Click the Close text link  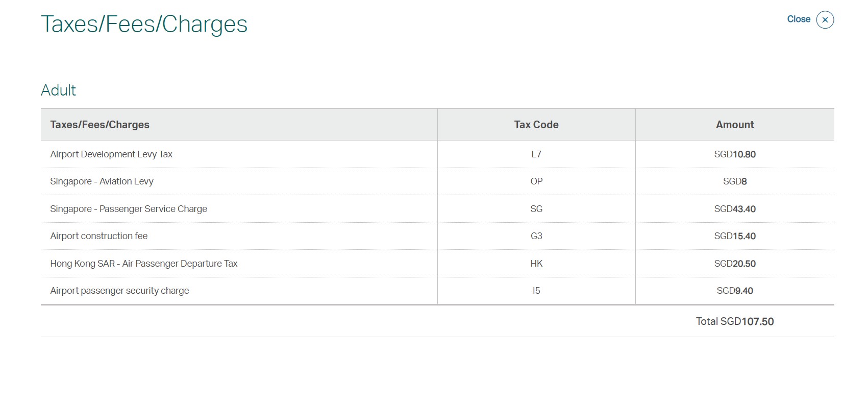tap(799, 19)
